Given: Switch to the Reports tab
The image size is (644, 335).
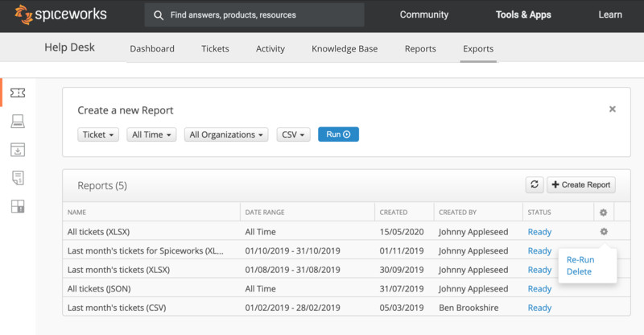Looking at the screenshot, I should pyautogui.click(x=420, y=48).
